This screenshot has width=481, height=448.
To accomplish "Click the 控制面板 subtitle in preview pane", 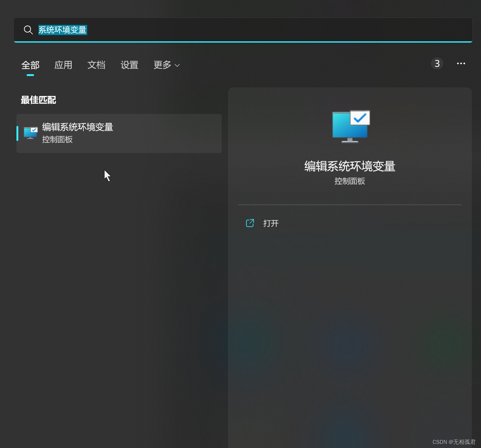I will pos(350,181).
